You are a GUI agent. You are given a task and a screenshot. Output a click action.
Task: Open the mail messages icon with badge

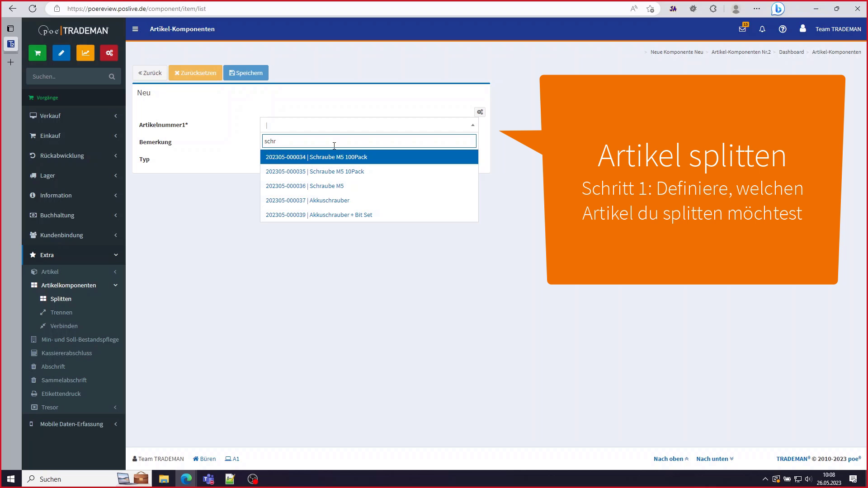tap(743, 28)
